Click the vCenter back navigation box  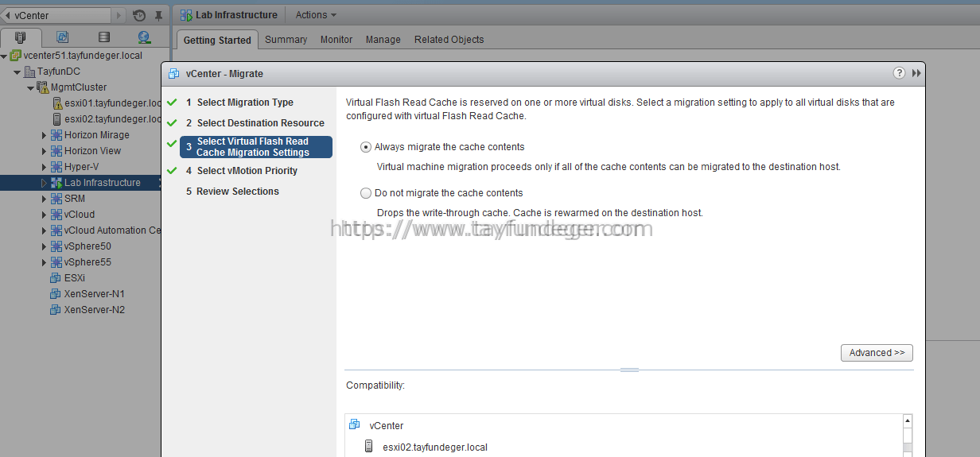[57, 15]
